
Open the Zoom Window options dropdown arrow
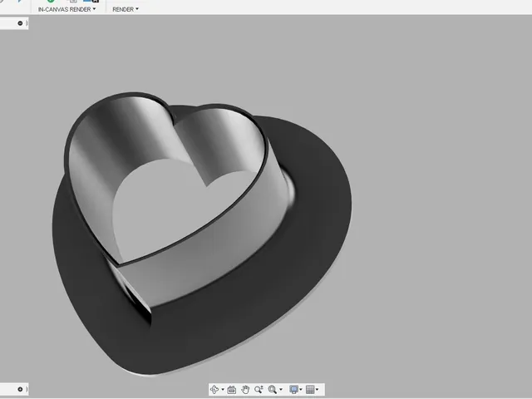click(x=281, y=390)
